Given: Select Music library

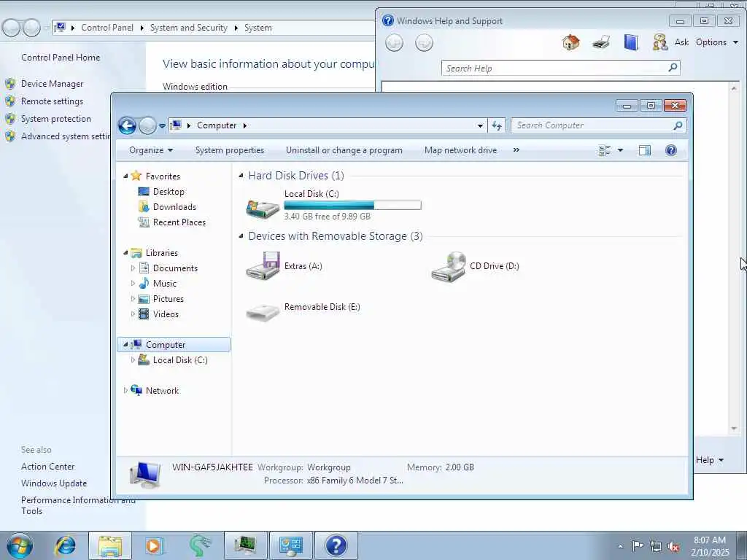Looking at the screenshot, I should pos(164,284).
